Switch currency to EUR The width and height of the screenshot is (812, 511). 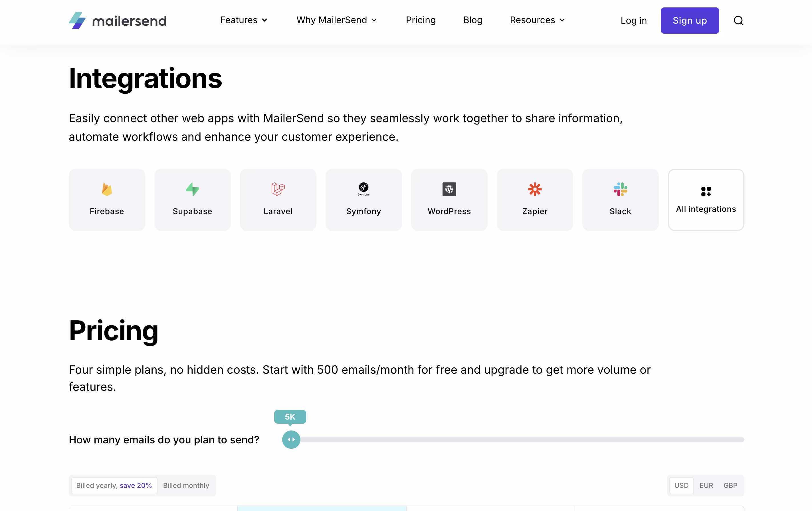pyautogui.click(x=706, y=485)
